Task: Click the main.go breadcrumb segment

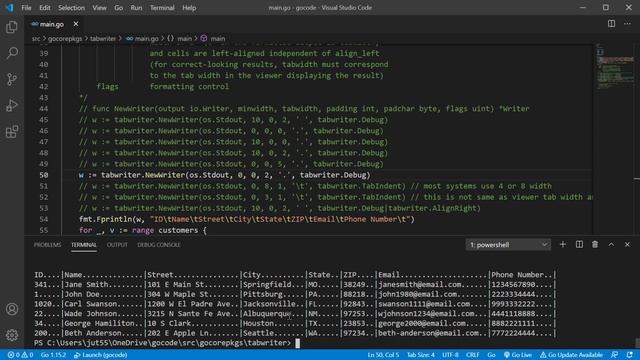Action: pyautogui.click(x=142, y=39)
